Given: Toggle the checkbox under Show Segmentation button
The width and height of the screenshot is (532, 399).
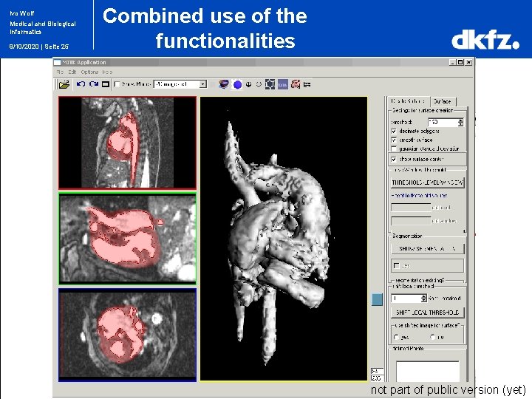Looking at the screenshot, I should pyautogui.click(x=396, y=266).
